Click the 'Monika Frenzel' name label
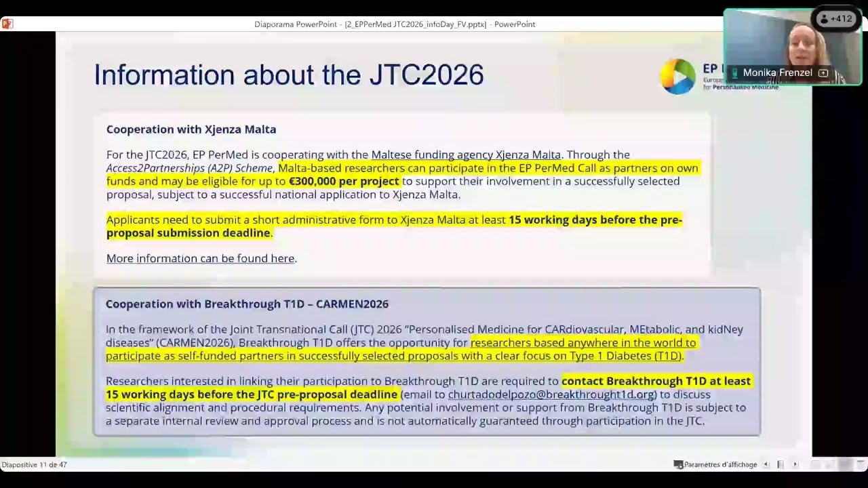The height and width of the screenshot is (488, 868). 777,73
